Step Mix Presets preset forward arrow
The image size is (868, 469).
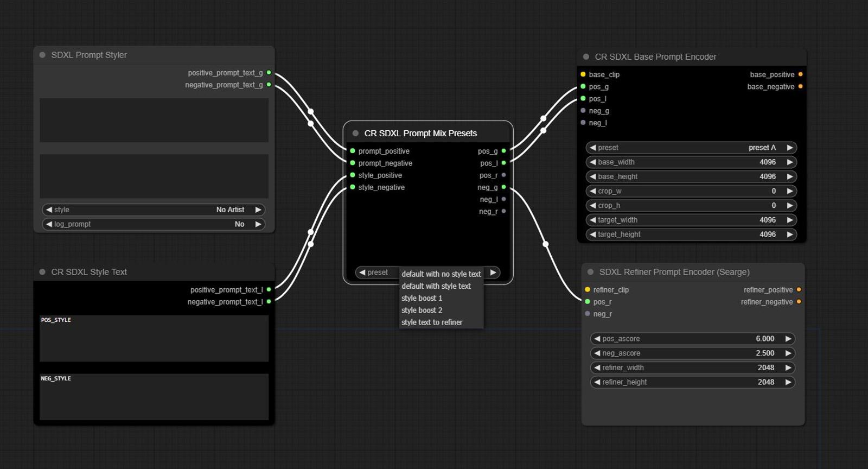click(x=493, y=272)
